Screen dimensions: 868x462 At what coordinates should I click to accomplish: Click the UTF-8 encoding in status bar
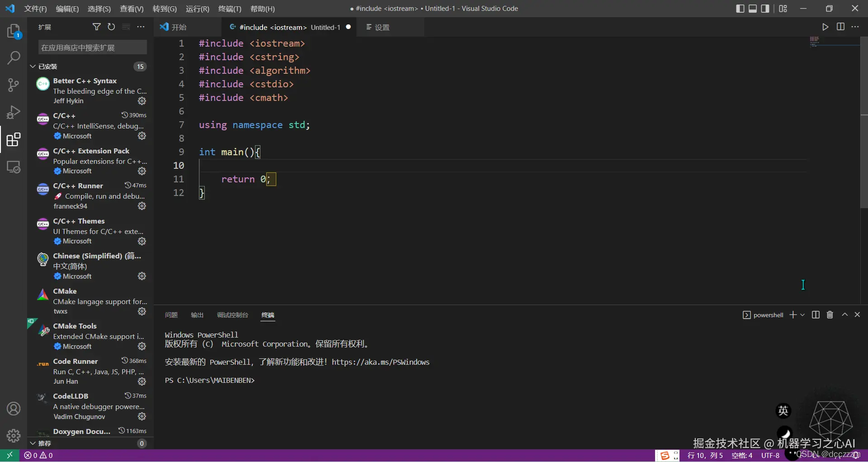pos(770,456)
